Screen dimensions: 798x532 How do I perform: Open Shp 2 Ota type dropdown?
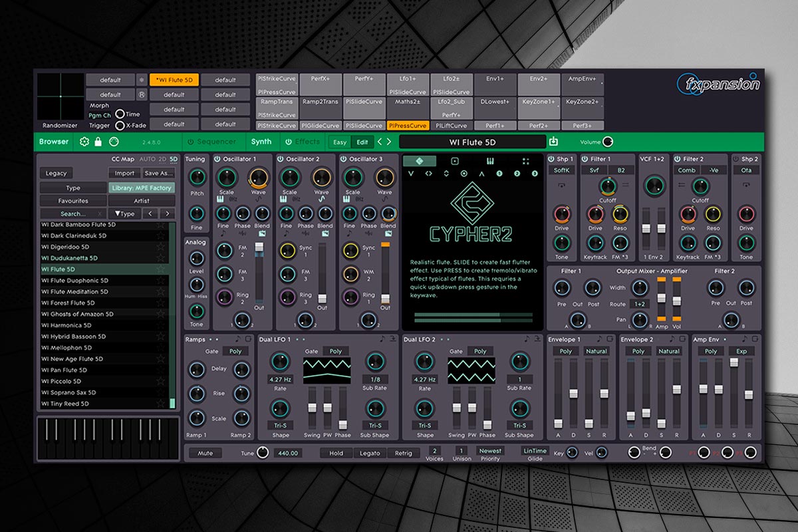pos(746,170)
